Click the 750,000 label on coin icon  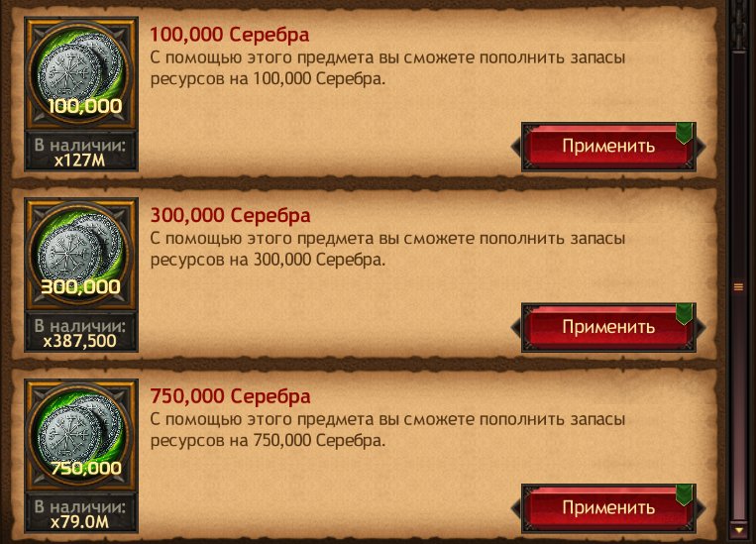[x=86, y=468]
